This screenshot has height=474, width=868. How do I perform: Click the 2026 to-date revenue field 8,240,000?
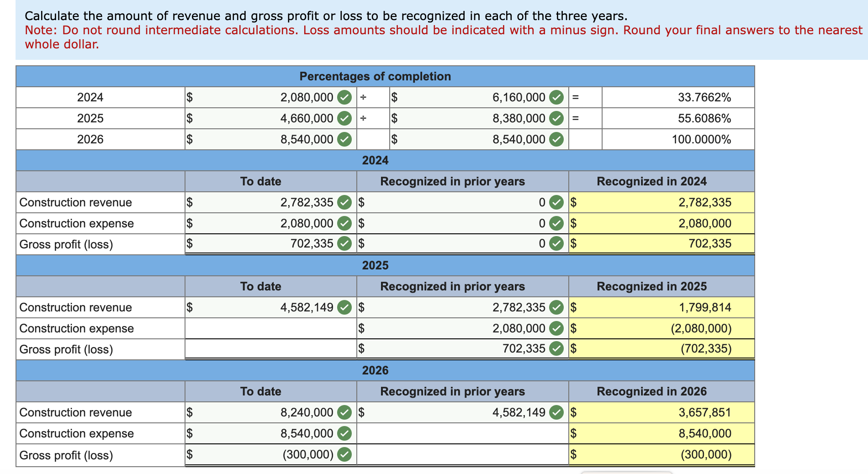coord(270,412)
